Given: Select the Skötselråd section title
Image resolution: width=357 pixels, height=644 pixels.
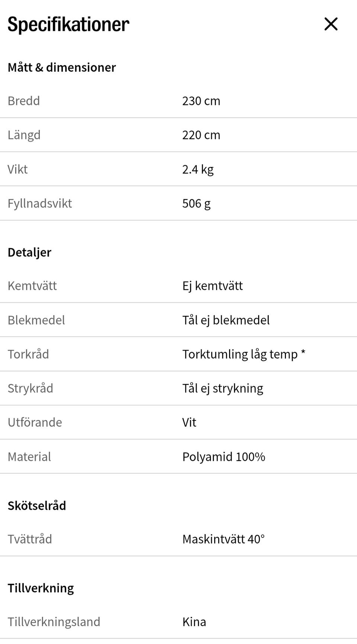Looking at the screenshot, I should (37, 506).
